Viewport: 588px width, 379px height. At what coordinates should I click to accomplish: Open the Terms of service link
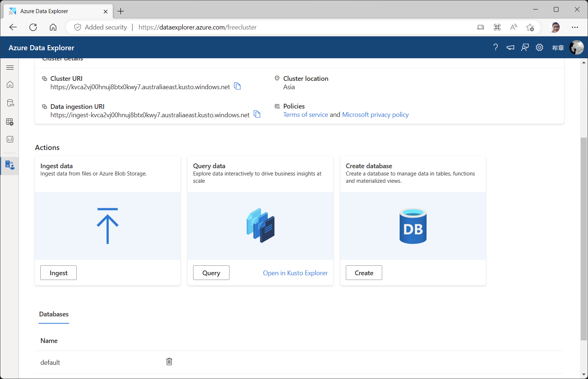pyautogui.click(x=306, y=115)
